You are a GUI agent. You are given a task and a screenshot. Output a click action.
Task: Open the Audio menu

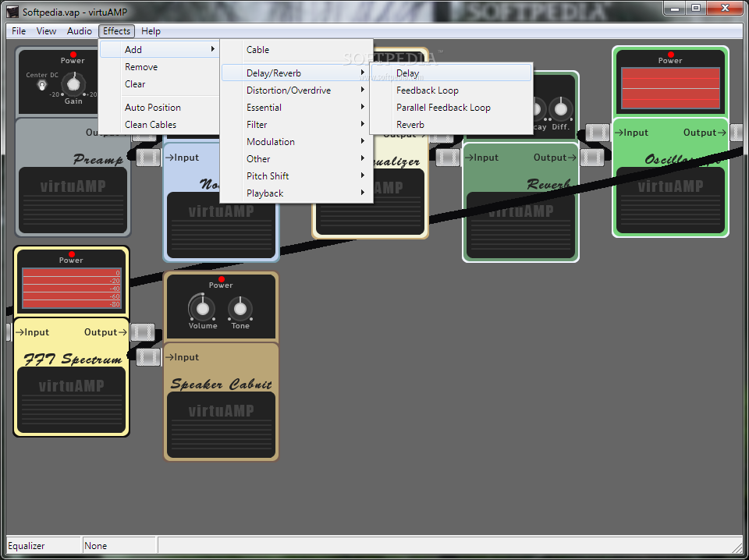click(x=80, y=31)
